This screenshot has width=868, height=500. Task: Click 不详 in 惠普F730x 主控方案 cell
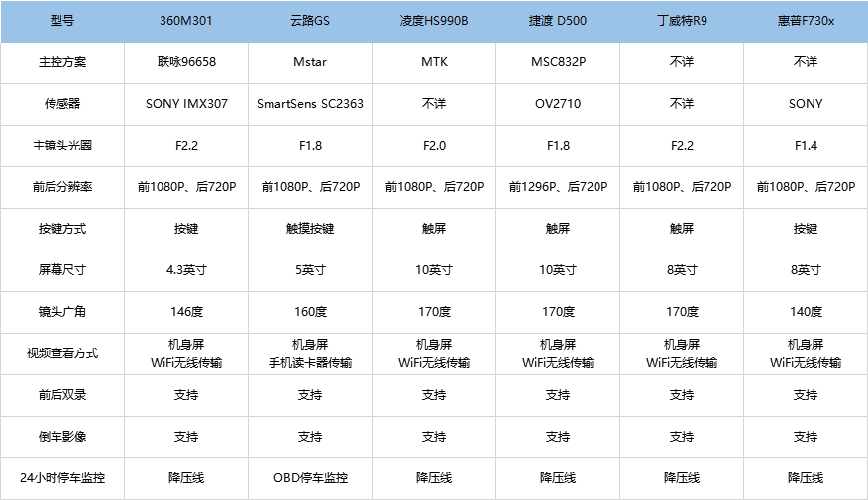click(x=806, y=62)
